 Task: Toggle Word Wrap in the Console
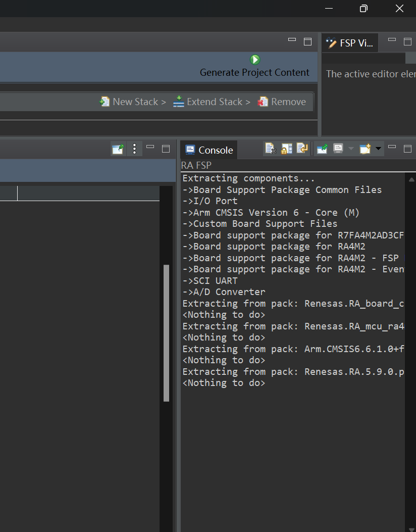302,149
